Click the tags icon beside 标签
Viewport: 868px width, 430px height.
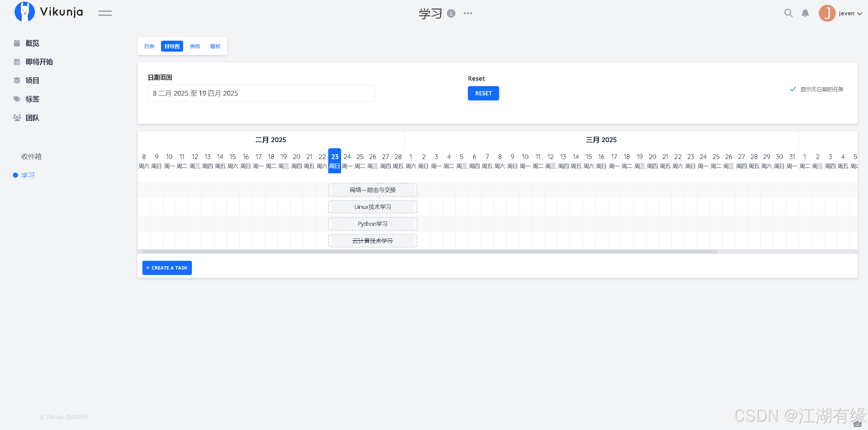17,99
